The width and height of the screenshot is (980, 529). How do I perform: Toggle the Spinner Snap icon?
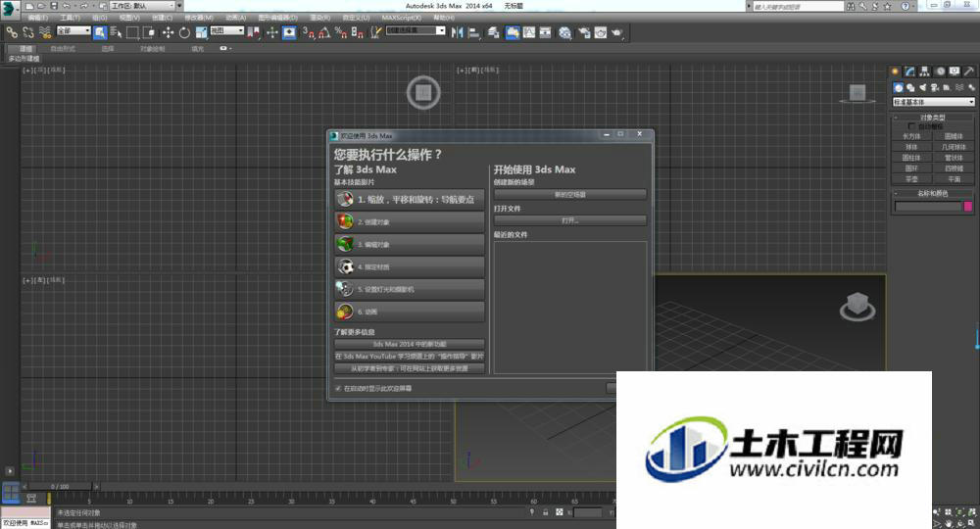(357, 32)
